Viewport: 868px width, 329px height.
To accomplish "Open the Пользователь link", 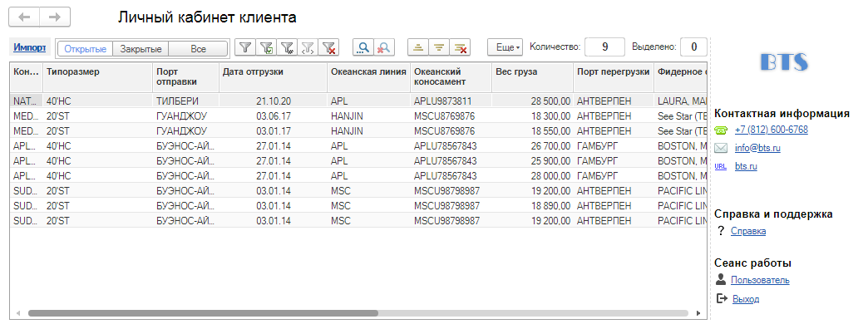I will click(x=760, y=280).
